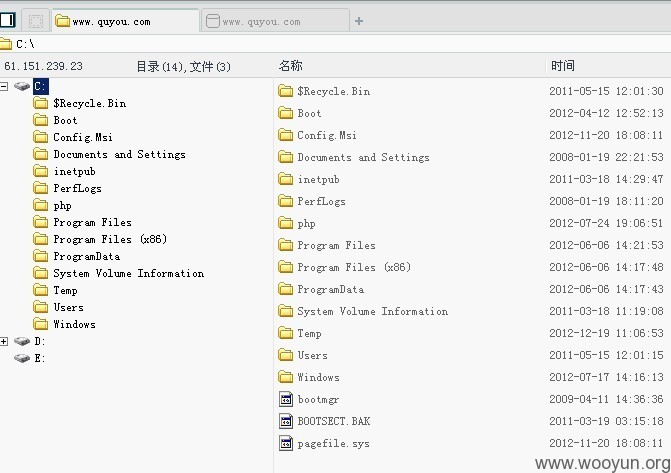Click the Windows folder icon in file list
671x473 pixels.
tap(285, 377)
